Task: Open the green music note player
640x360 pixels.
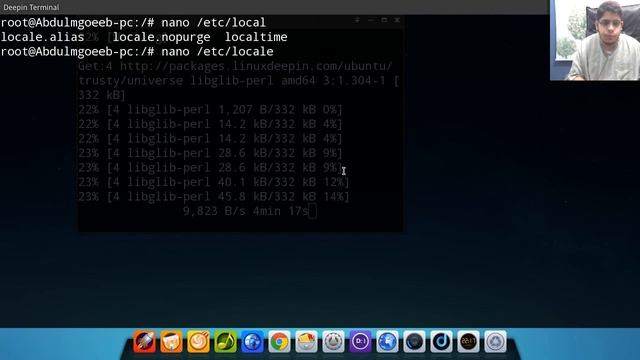Action: pyautogui.click(x=225, y=341)
